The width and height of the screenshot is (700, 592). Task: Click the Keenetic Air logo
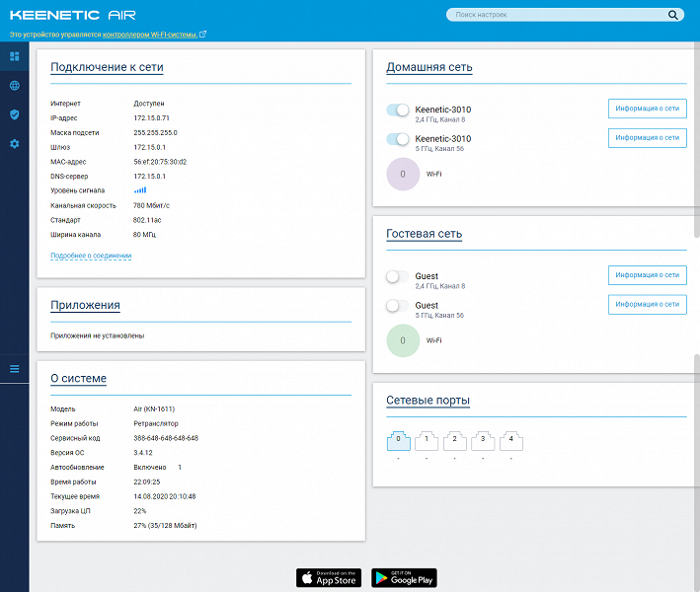[72, 15]
